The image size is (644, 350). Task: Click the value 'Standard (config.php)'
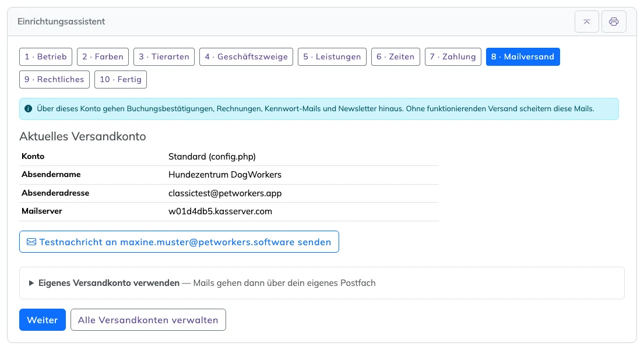coord(212,156)
